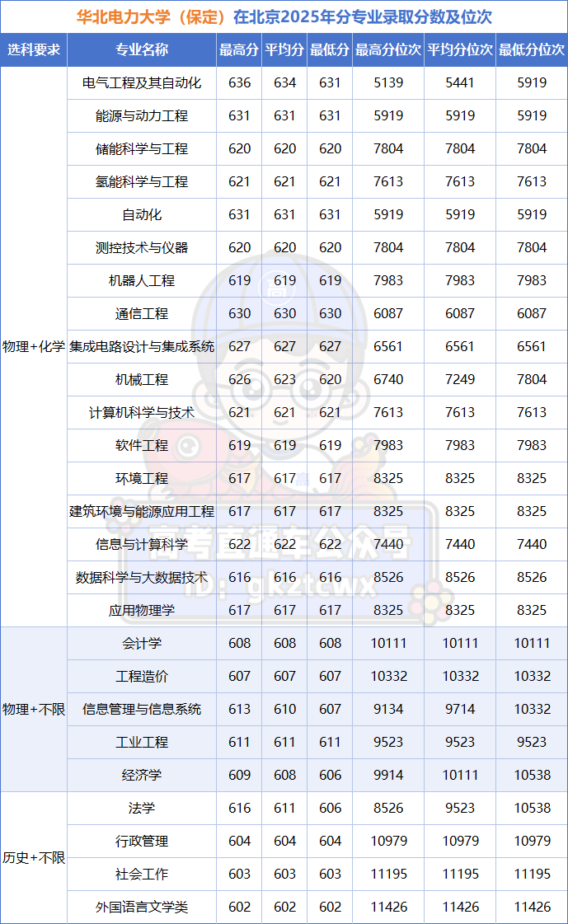568x924 pixels.
Task: Click the major 法学
Action: click(x=142, y=809)
